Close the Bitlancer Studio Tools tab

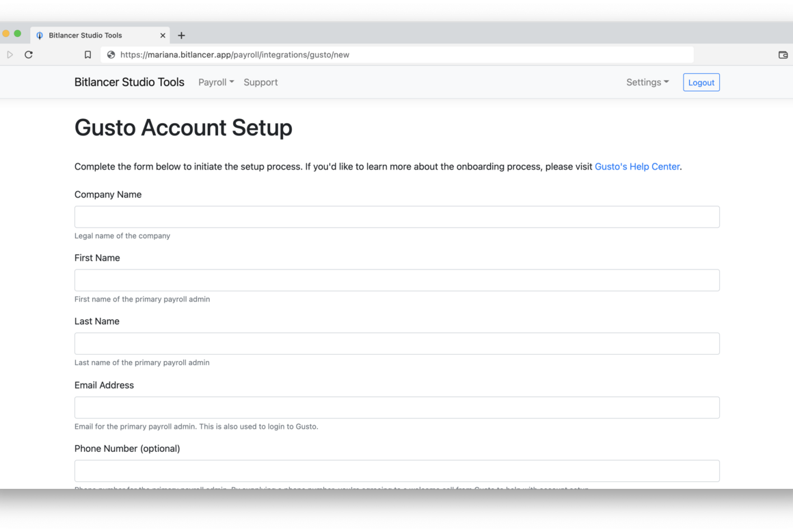(162, 36)
